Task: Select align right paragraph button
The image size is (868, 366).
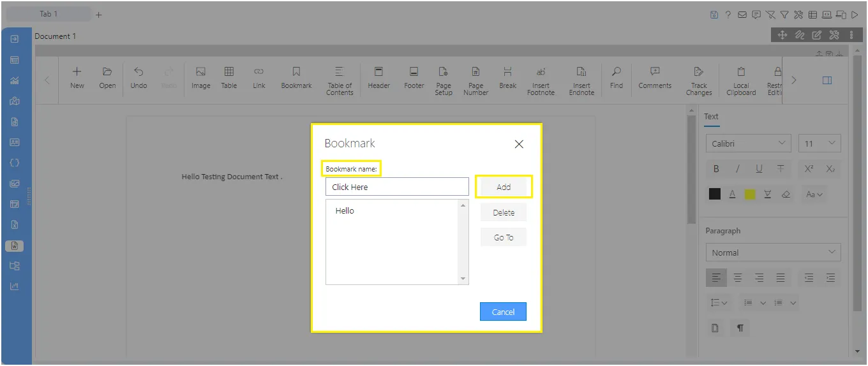Action: [x=759, y=277]
